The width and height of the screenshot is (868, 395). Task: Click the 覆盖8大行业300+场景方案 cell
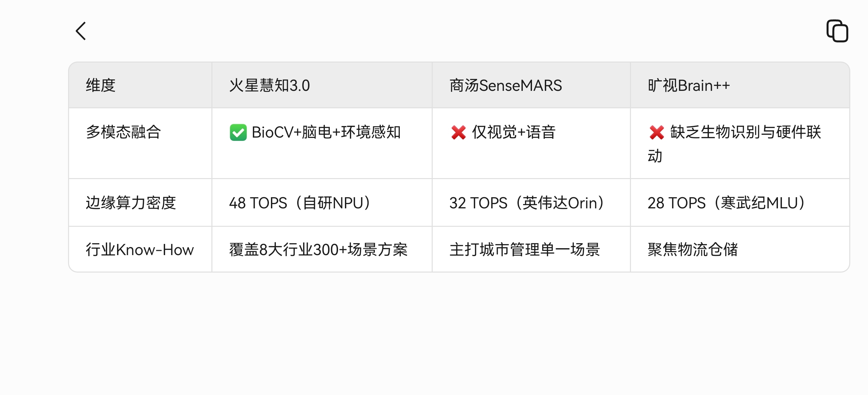(x=322, y=250)
